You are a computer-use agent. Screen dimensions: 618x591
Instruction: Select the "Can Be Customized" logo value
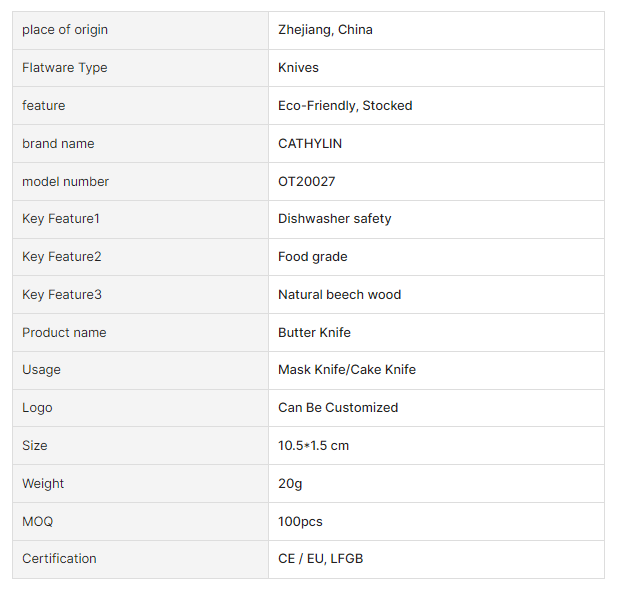[338, 408]
